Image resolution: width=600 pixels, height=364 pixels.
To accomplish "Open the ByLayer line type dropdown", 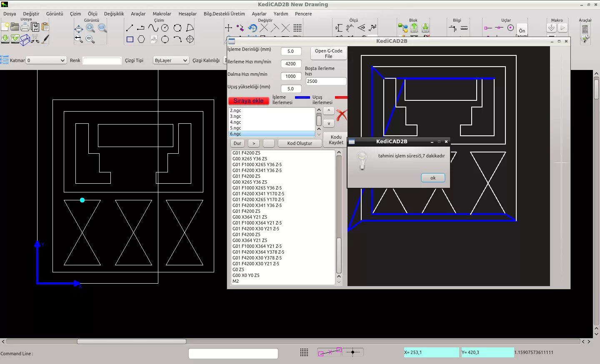I will click(171, 60).
